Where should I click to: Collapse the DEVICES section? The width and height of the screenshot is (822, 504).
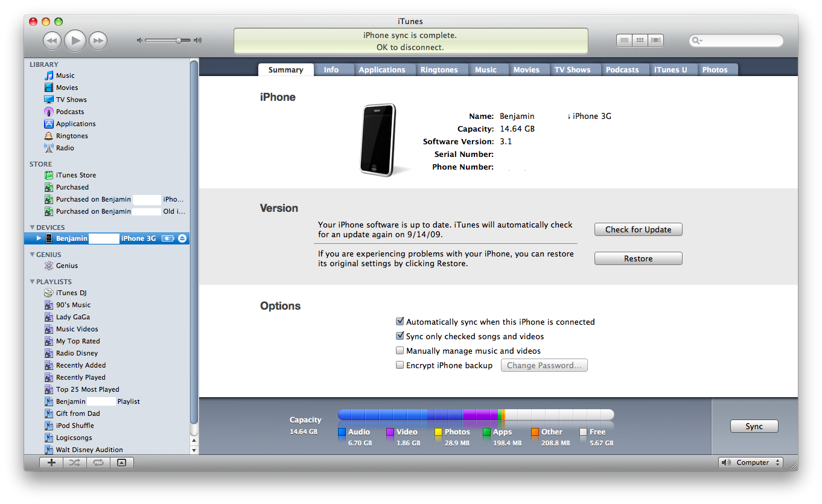32,228
